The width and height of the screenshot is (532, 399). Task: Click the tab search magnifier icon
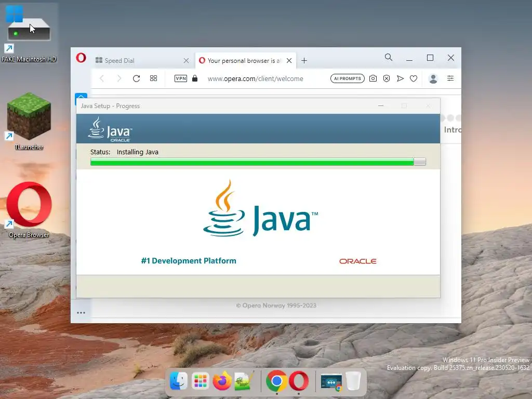389,57
